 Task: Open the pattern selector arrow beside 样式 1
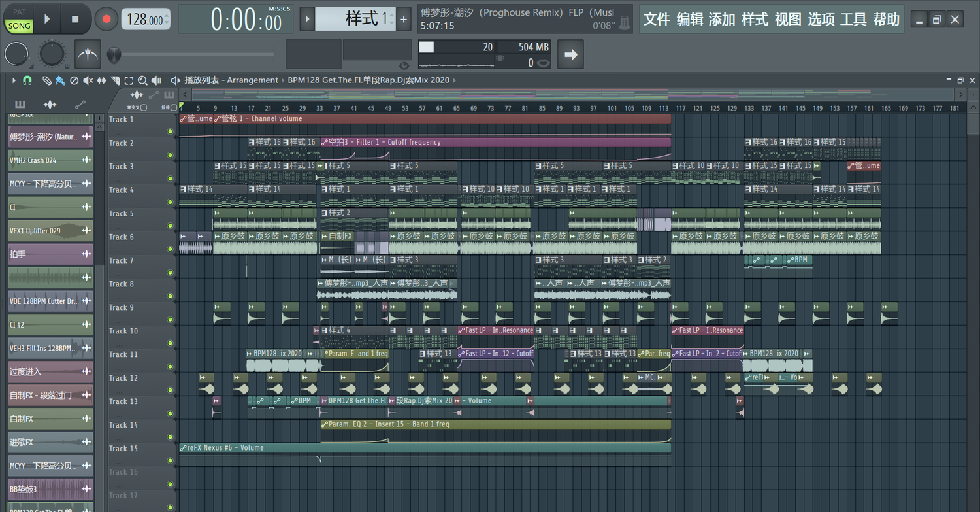tap(306, 19)
